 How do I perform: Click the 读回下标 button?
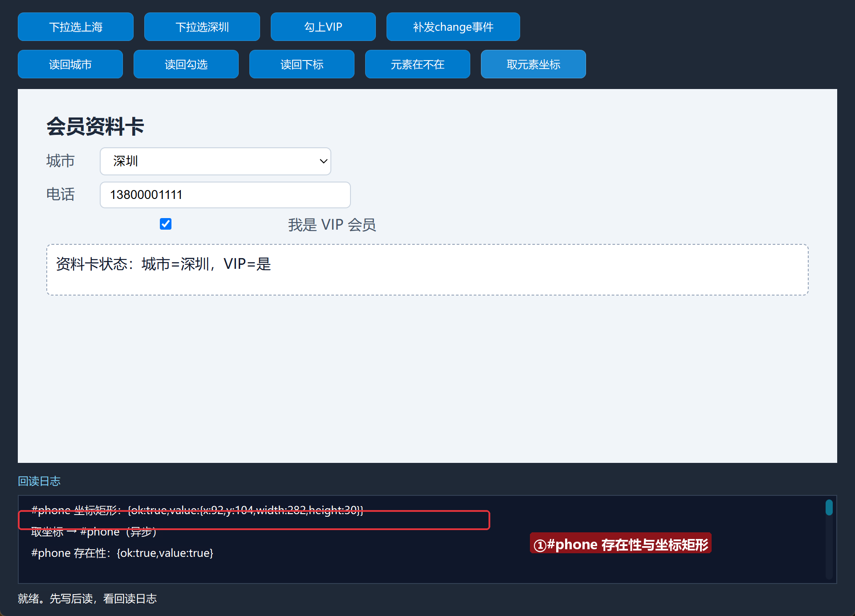[x=302, y=64]
